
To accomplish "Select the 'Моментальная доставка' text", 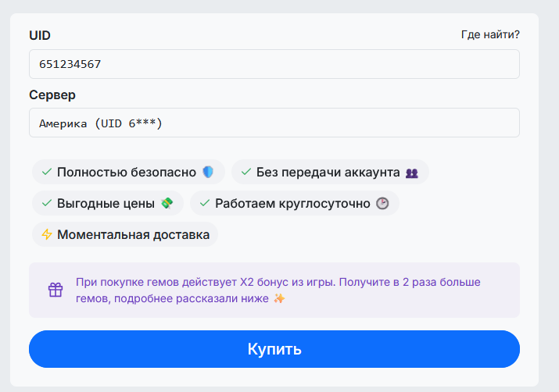I will [134, 234].
